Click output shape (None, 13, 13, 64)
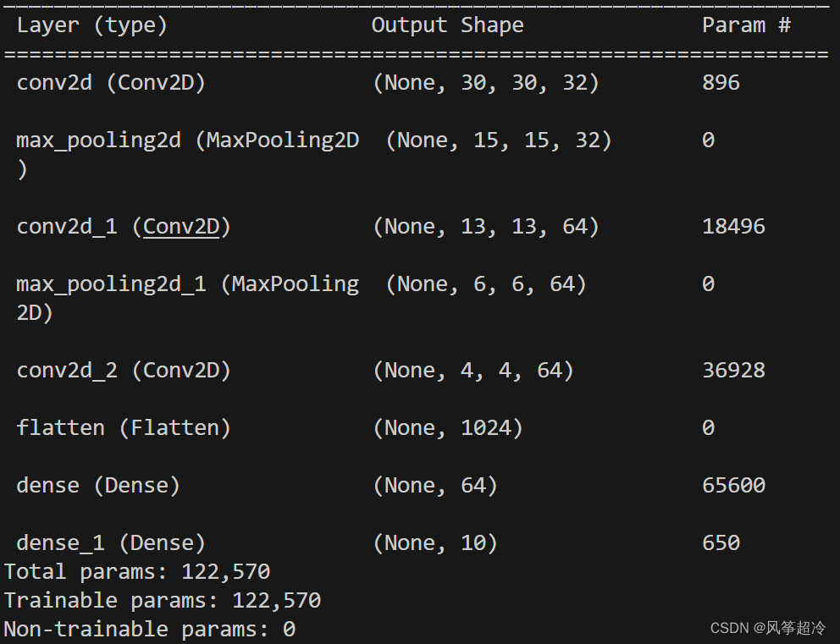 pos(486,227)
